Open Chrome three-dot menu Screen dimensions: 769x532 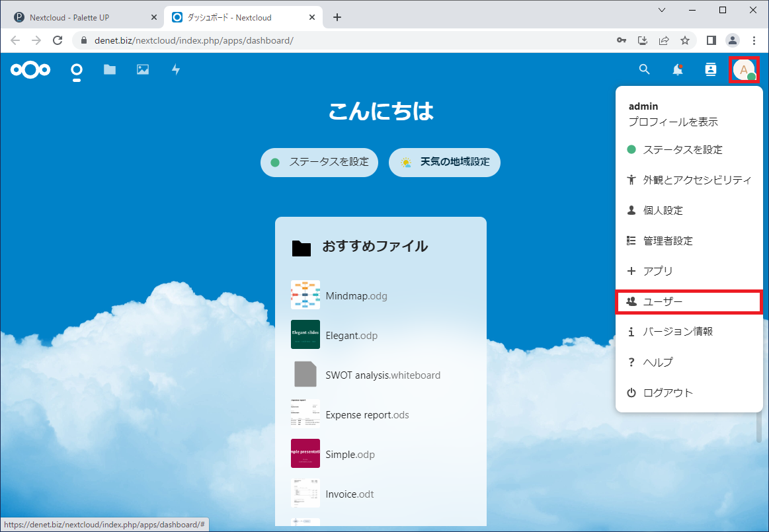[754, 40]
